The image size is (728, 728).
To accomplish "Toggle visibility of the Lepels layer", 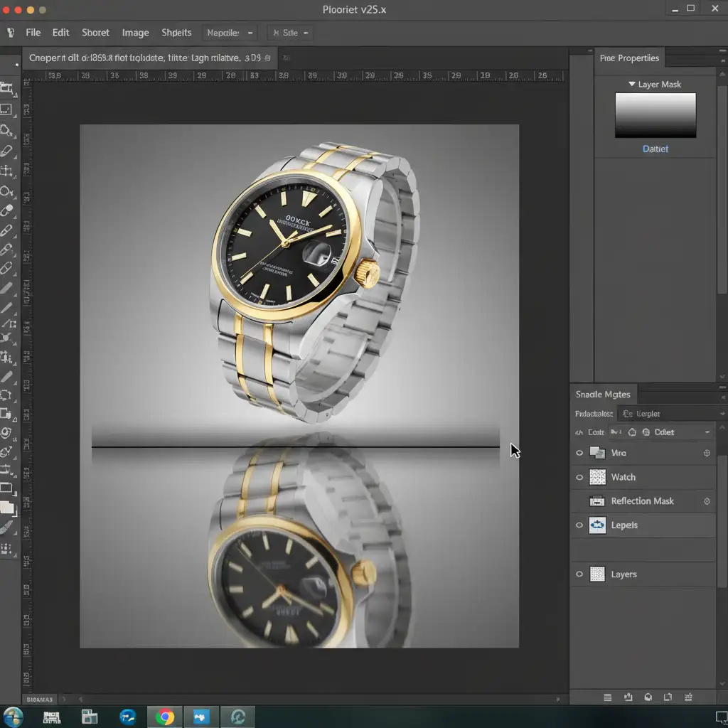I will pyautogui.click(x=579, y=525).
